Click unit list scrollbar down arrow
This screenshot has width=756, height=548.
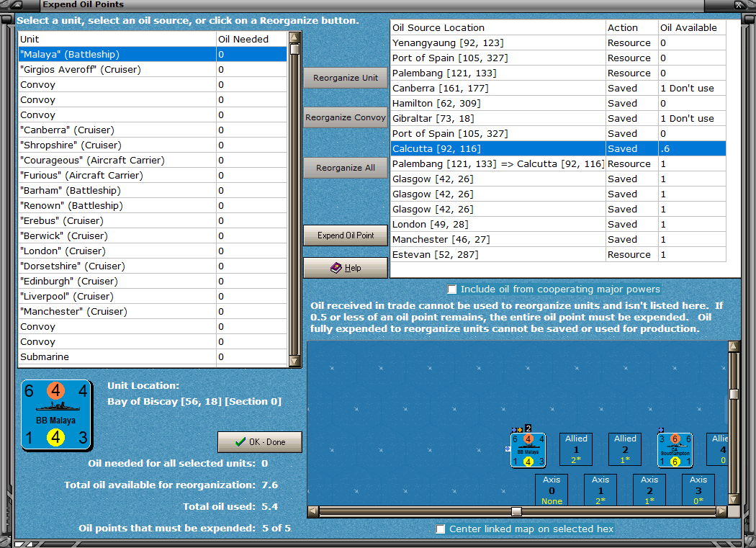point(294,361)
